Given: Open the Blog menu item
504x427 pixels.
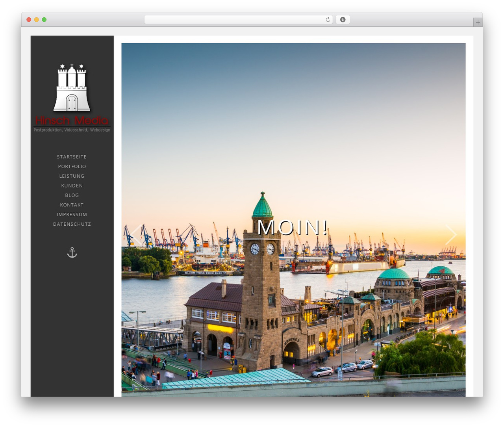Looking at the screenshot, I should point(72,195).
